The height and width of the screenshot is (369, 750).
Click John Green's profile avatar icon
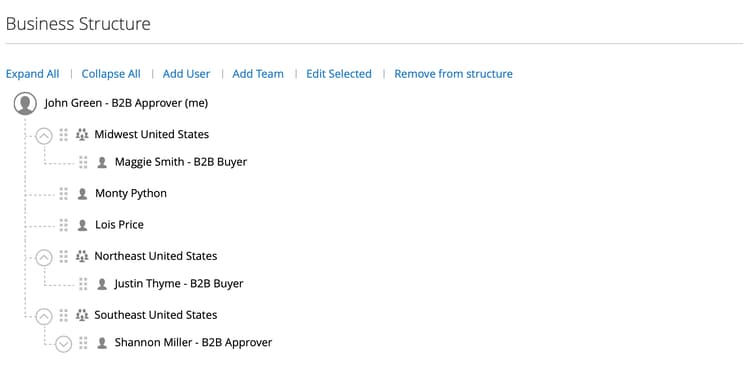click(25, 103)
